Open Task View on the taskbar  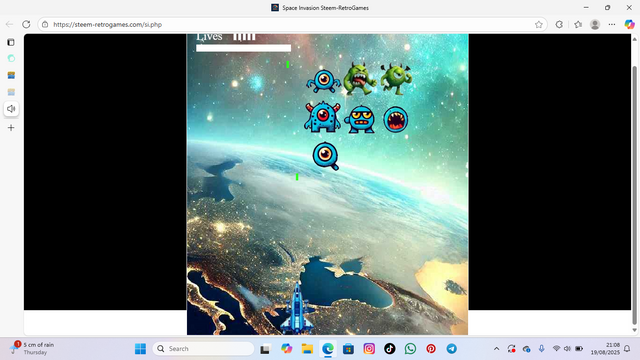point(265,349)
